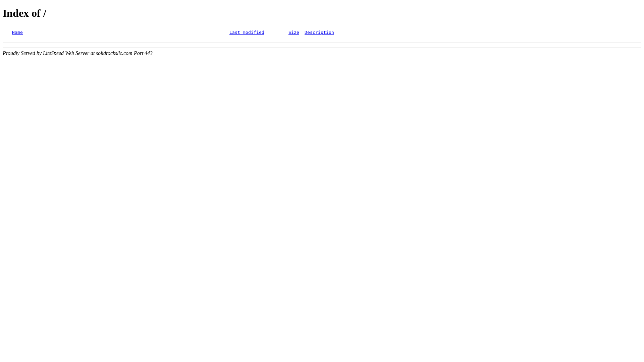Sort listing by Description column

point(319,33)
